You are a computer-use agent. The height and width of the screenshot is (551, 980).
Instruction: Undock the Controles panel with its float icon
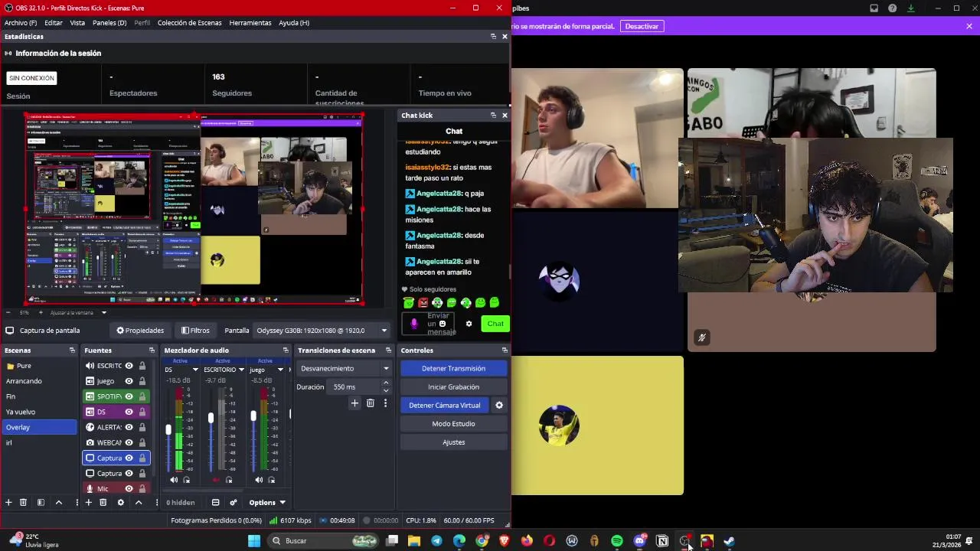click(505, 350)
